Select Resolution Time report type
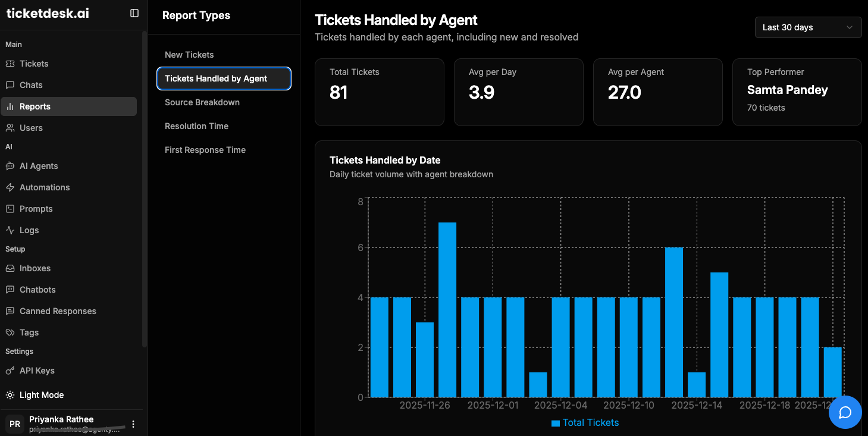Image resolution: width=868 pixels, height=436 pixels. coord(196,126)
